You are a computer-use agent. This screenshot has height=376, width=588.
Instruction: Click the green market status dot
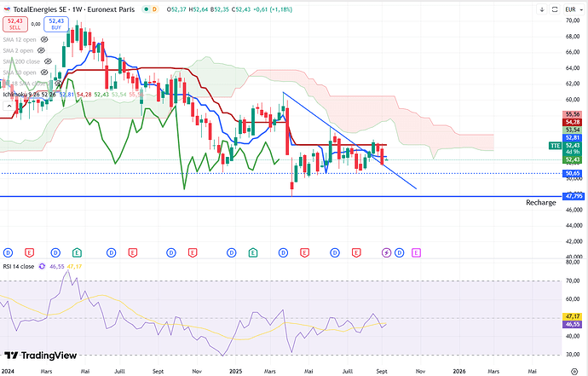click(x=147, y=9)
